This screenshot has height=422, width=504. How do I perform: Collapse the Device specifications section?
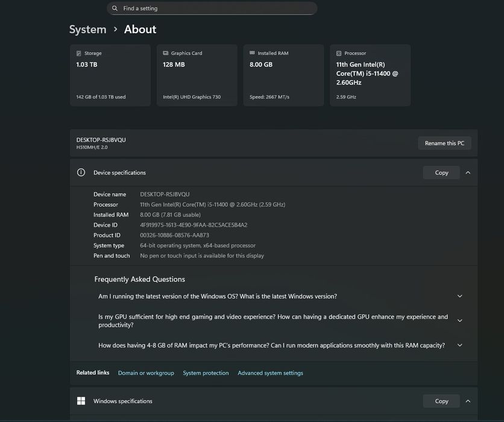468,172
